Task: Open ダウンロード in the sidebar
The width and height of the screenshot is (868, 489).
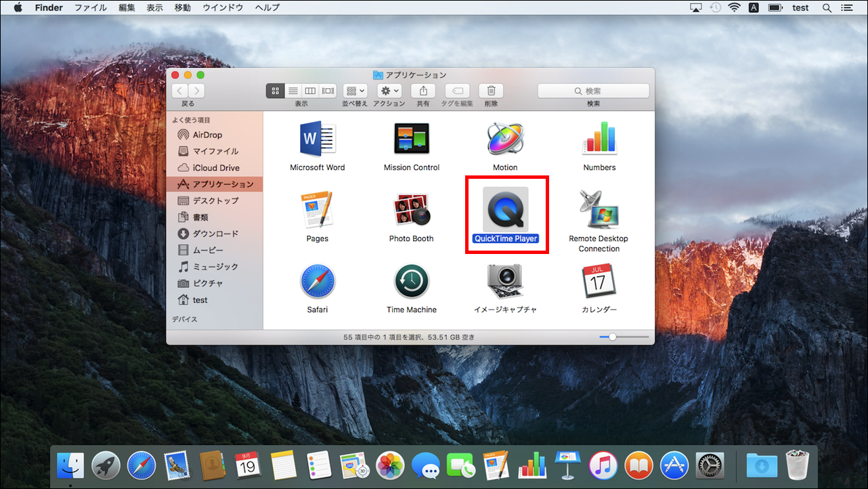Action: (x=215, y=234)
